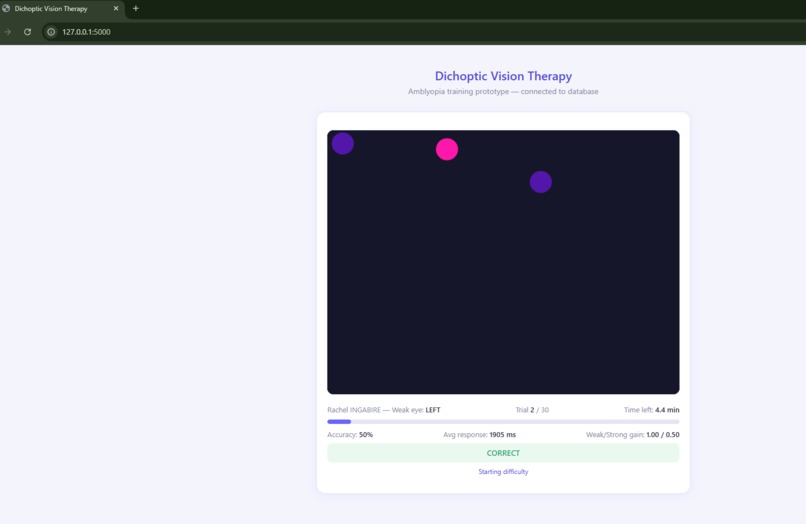Click the Accuracy 50% readout
This screenshot has height=524, width=806.
click(x=350, y=435)
